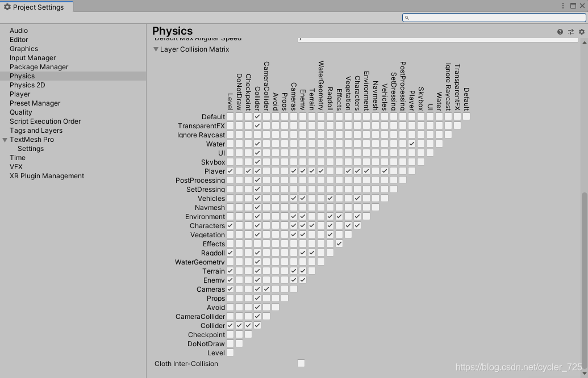Image resolution: width=588 pixels, height=378 pixels.
Task: Open the Physics settings gear menu
Action: click(x=582, y=32)
